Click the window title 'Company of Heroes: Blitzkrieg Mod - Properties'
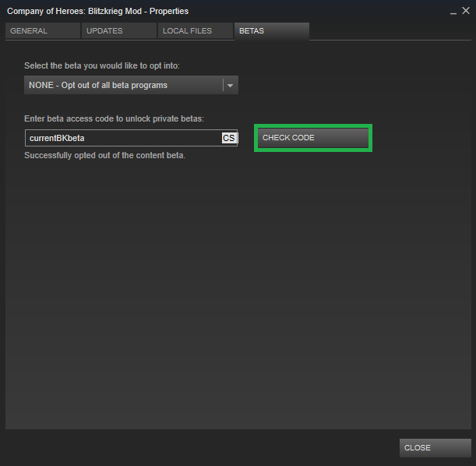The height and width of the screenshot is (466, 476). tap(97, 11)
